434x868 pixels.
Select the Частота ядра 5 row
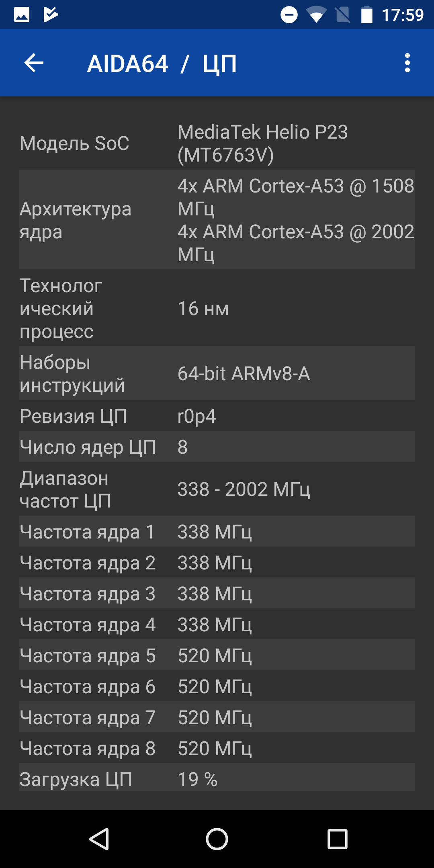pyautogui.click(x=217, y=655)
